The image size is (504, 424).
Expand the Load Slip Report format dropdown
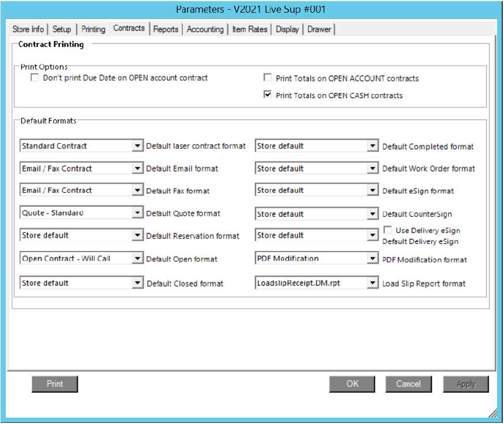[x=373, y=283]
